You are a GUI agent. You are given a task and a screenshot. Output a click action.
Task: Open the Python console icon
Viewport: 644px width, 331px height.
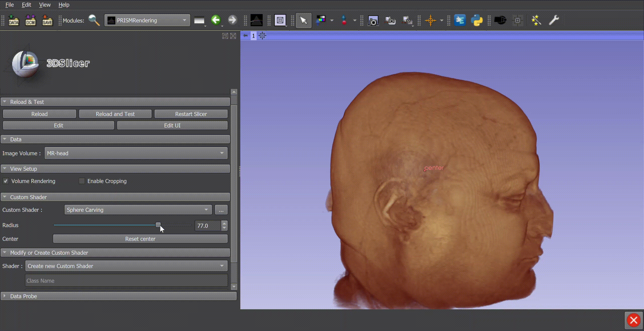point(477,20)
